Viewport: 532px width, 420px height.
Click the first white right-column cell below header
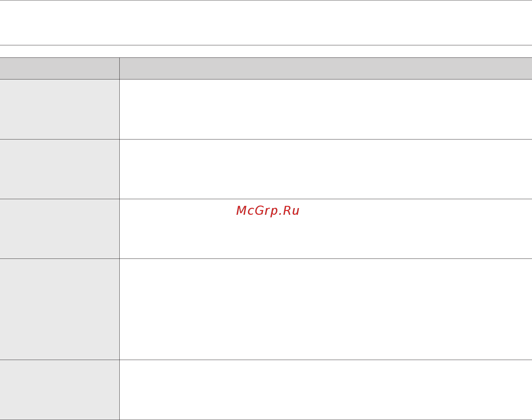click(326, 109)
